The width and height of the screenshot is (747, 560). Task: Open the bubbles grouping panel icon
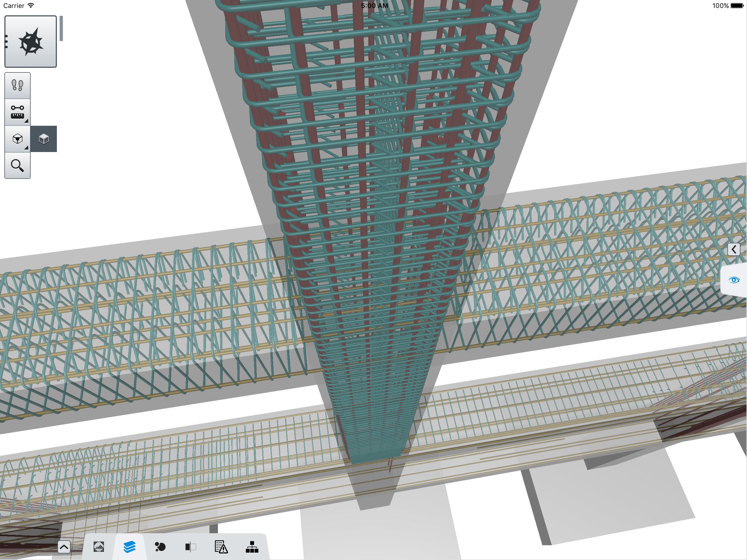tap(160, 547)
